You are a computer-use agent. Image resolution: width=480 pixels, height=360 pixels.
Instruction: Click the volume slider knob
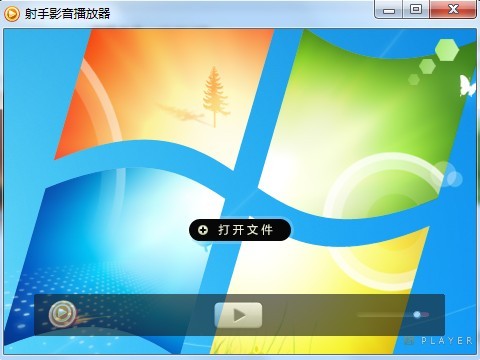point(417,314)
